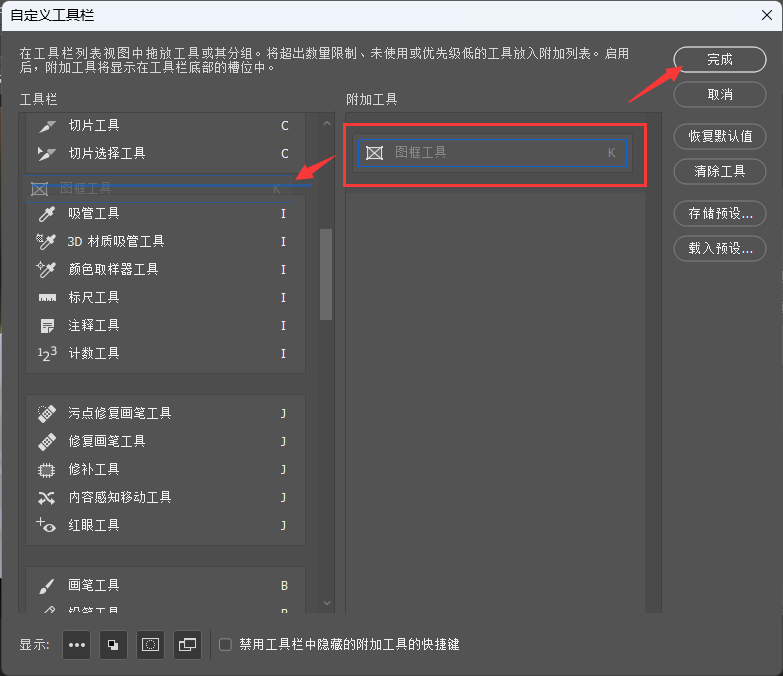
Task: Click shortcut key J of 红眼工具
Action: (284, 526)
